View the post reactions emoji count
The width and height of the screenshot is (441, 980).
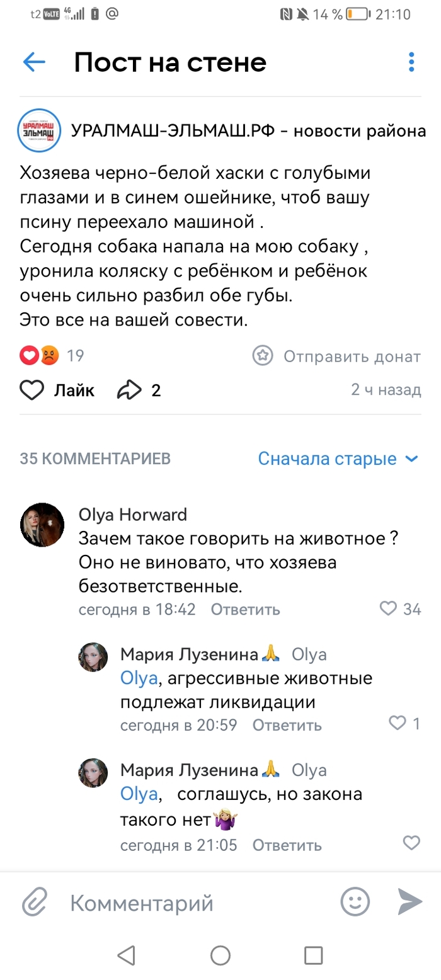point(52,356)
